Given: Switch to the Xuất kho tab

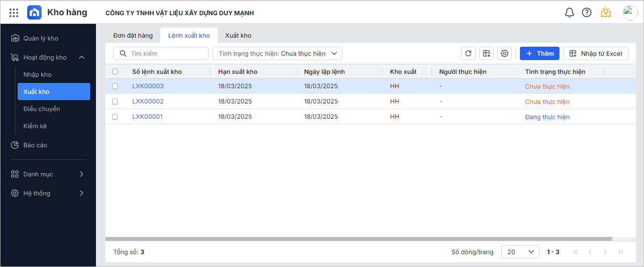Looking at the screenshot, I should tap(238, 35).
